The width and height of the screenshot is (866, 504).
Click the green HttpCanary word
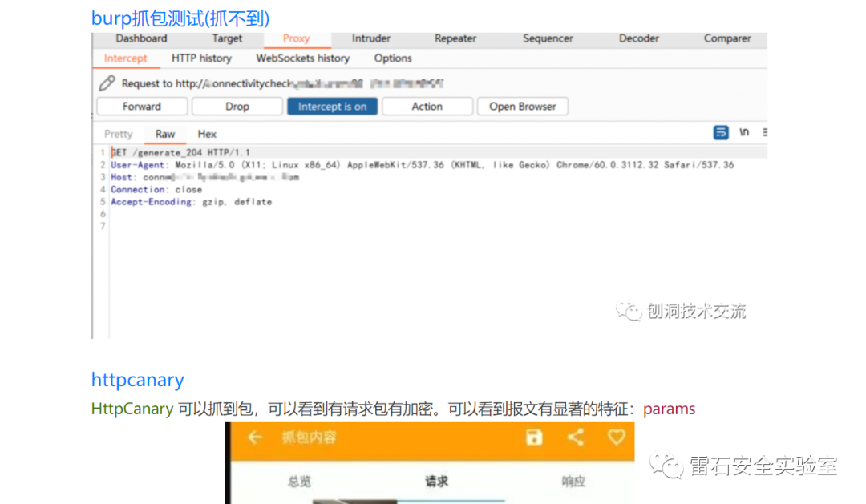[132, 409]
